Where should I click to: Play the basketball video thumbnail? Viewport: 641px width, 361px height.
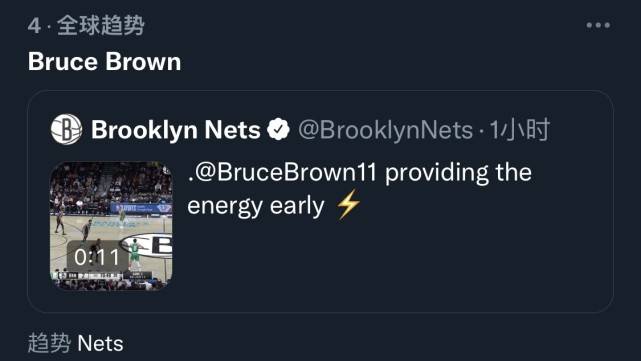[111, 226]
